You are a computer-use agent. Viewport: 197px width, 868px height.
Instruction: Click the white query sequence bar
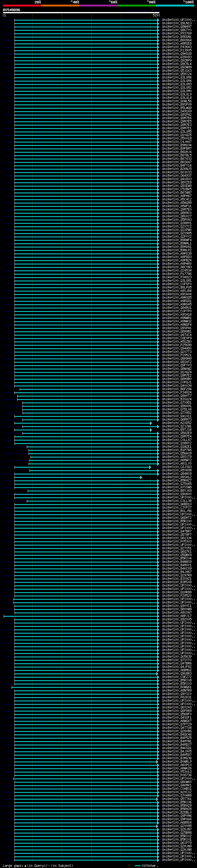pos(81,13)
